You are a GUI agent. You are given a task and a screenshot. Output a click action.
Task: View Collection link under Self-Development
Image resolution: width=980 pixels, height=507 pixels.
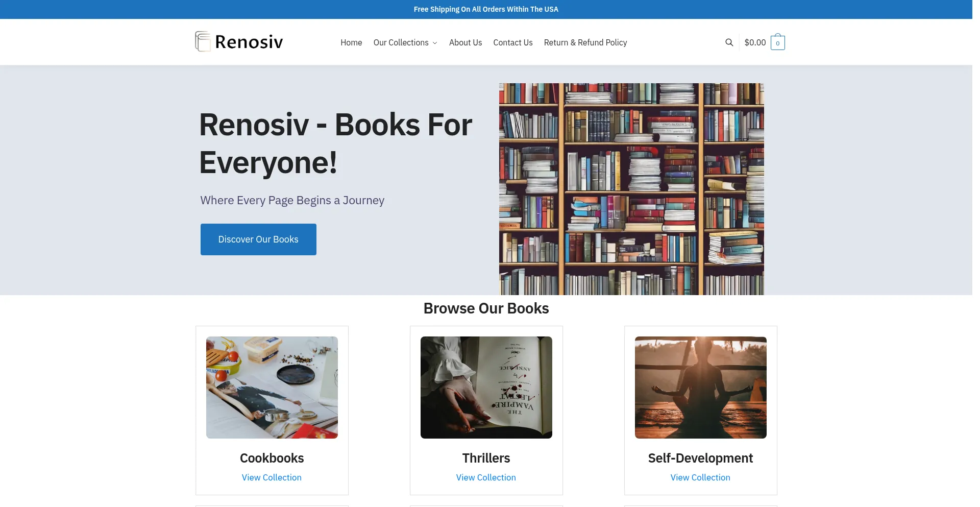700,477
